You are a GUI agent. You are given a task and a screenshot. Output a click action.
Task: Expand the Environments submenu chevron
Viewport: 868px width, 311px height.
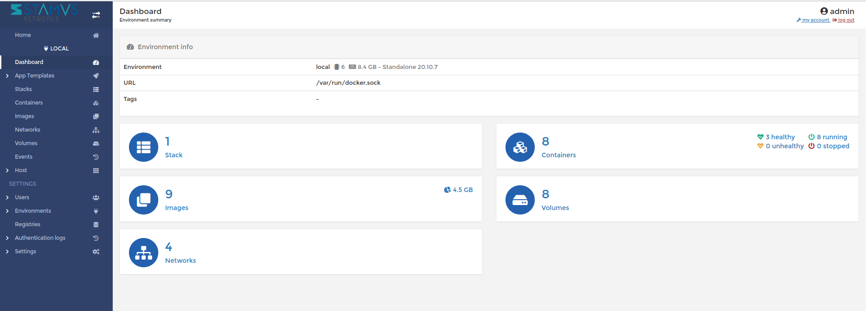(x=7, y=211)
